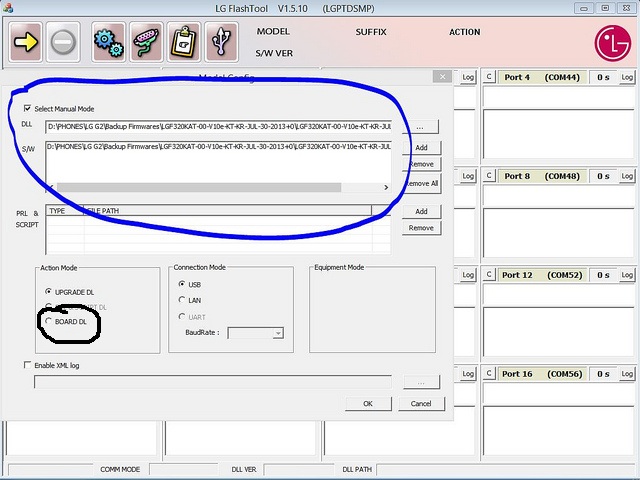This screenshot has width=640, height=480.
Task: Minimize the LG FlashTool window
Action: [x=584, y=8]
